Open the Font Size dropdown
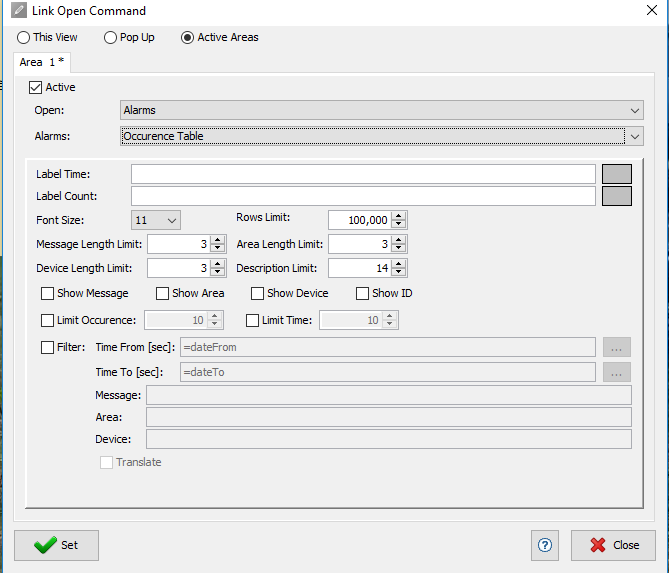Screen dimensions: 669x573 [x=156, y=220]
